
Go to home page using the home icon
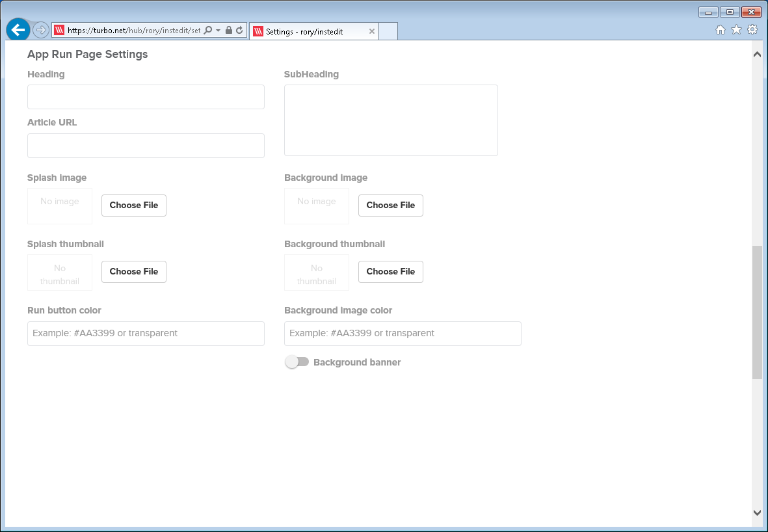(x=721, y=30)
